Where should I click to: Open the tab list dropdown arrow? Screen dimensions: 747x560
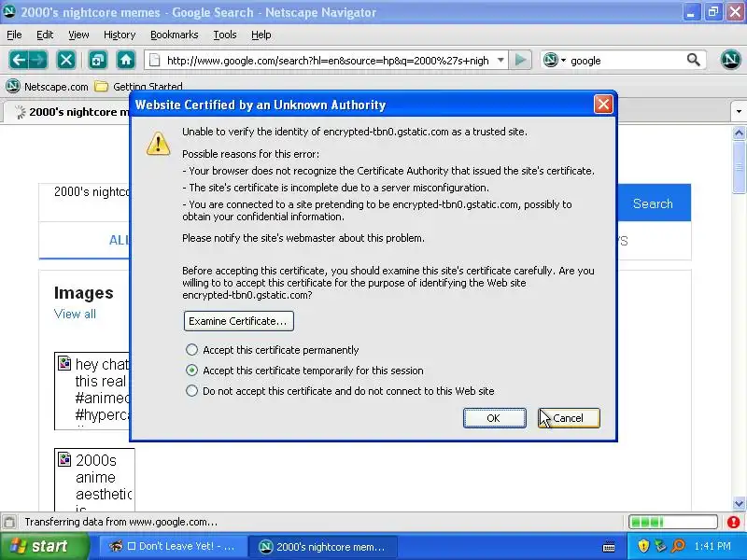click(739, 111)
